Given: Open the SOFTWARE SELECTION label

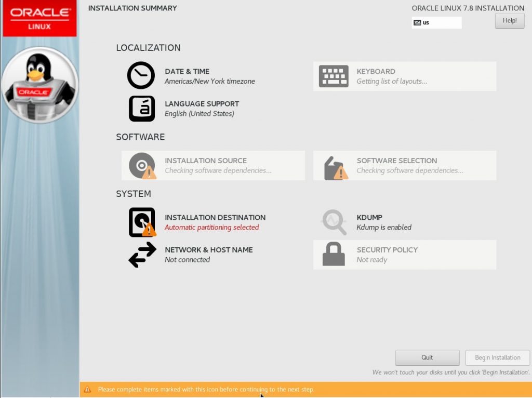Looking at the screenshot, I should 396,161.
